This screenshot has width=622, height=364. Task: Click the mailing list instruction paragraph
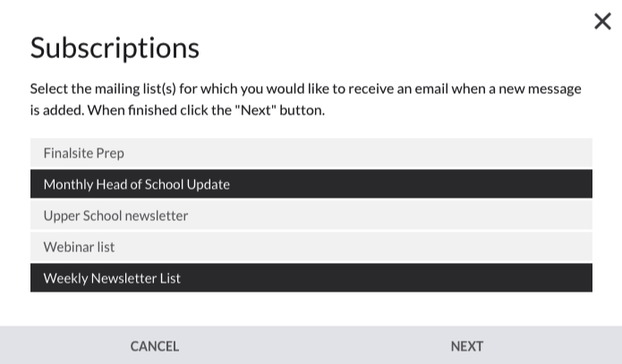[305, 99]
